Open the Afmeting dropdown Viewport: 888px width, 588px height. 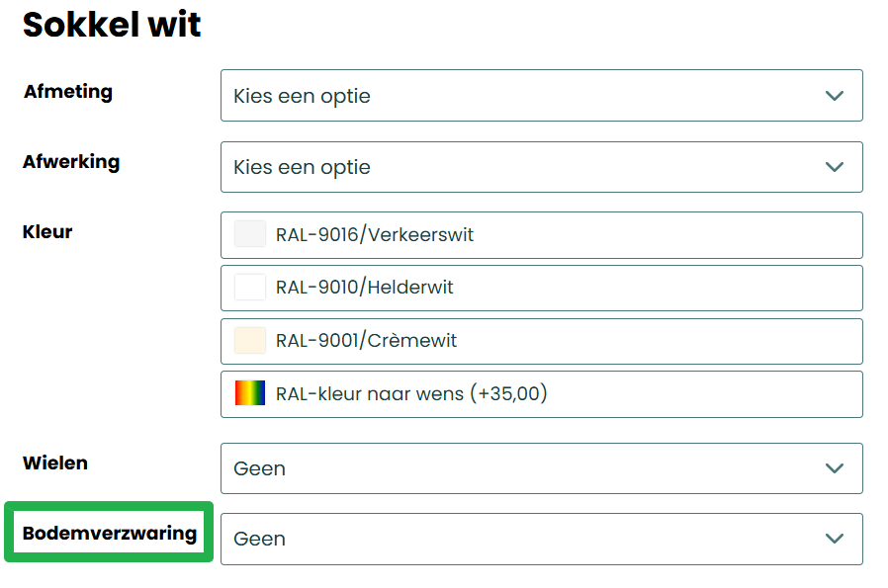[541, 96]
